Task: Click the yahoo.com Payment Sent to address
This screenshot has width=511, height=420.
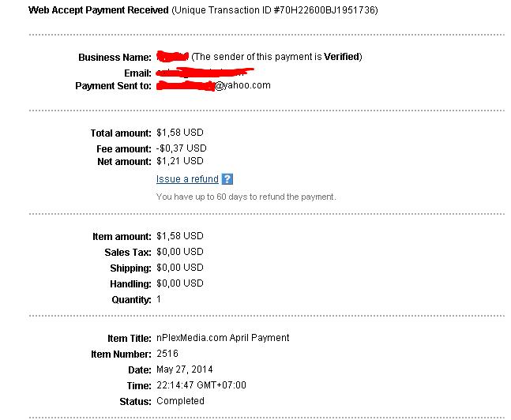Action: [x=213, y=85]
